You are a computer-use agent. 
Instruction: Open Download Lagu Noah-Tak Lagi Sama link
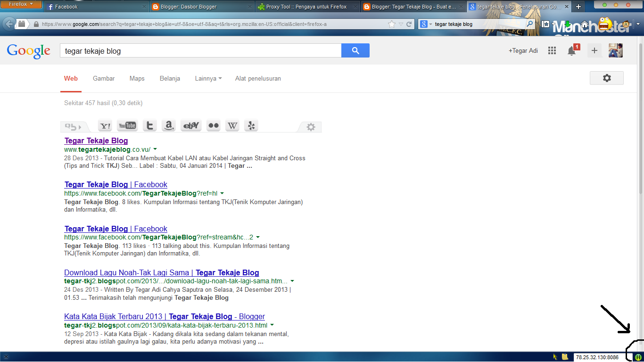click(x=162, y=272)
